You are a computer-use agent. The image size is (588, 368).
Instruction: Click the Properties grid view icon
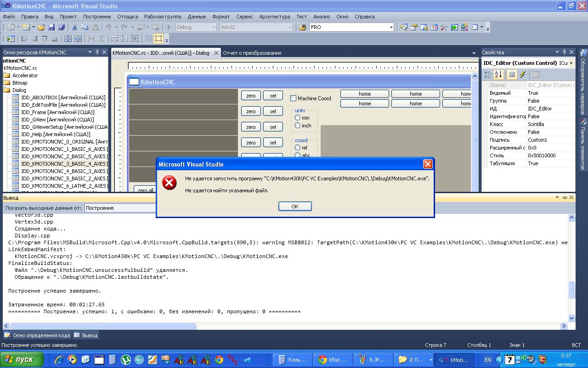(511, 75)
